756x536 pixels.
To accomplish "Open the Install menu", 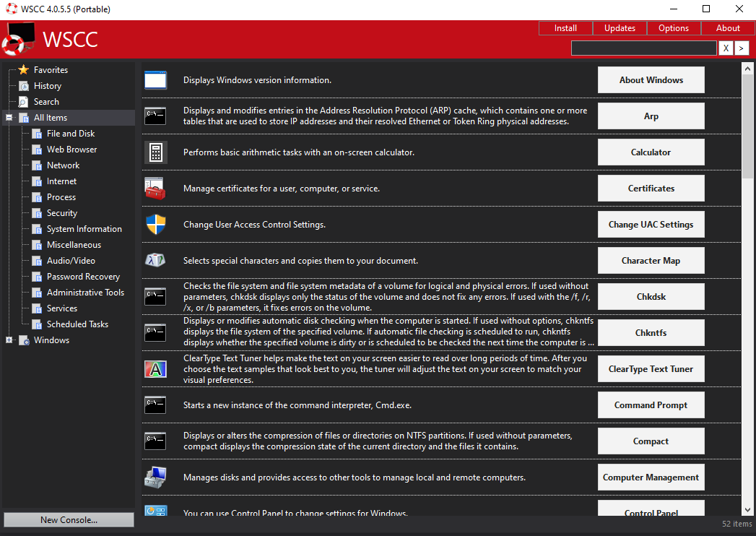I will [565, 28].
